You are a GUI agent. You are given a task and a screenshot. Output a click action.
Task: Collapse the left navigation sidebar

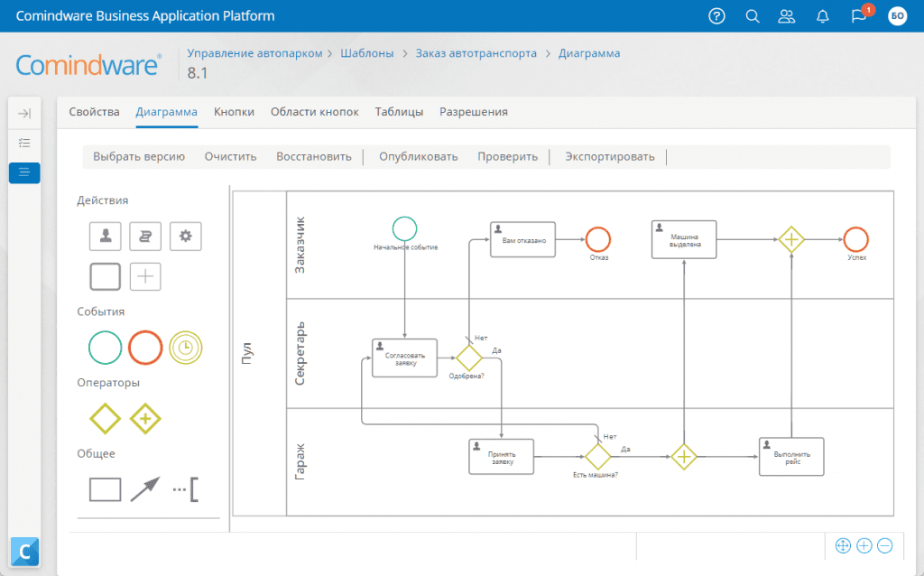pyautogui.click(x=23, y=112)
